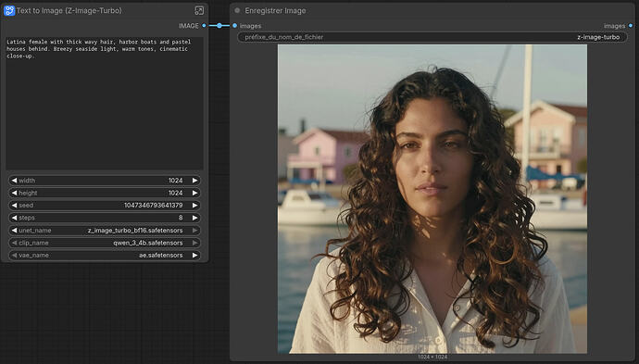639x364 pixels.
Task: Click the Text to Image node blueprint icon
Action: [9, 10]
